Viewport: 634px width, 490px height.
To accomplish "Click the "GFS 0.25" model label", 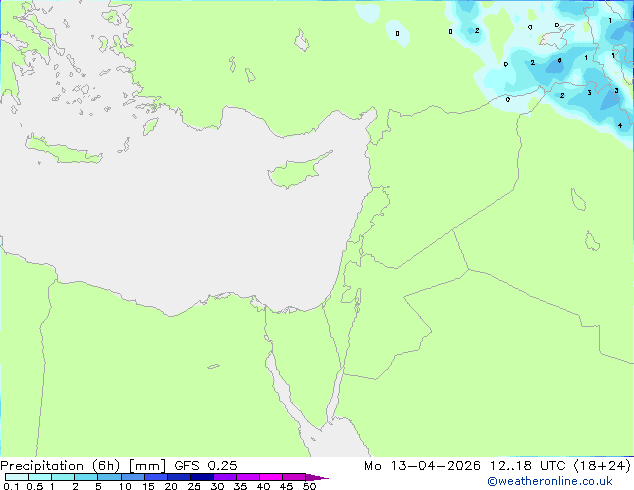I will tap(206, 466).
